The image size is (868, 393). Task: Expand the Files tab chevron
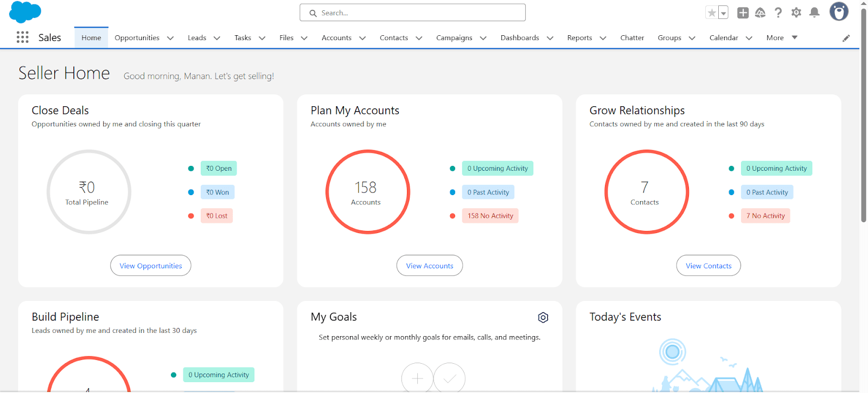304,38
